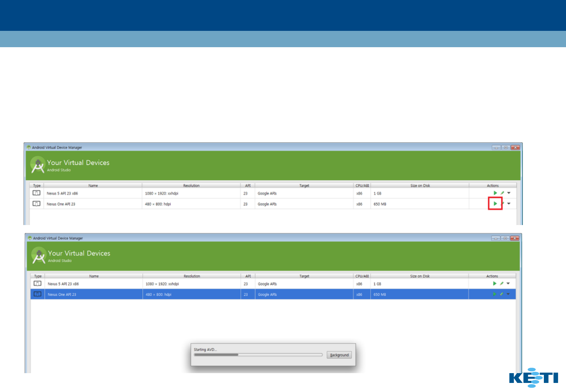Screen dimensions: 566x392
Task: Click Nexus 5 "Google APIs" target in lower window
Action: [x=267, y=284]
